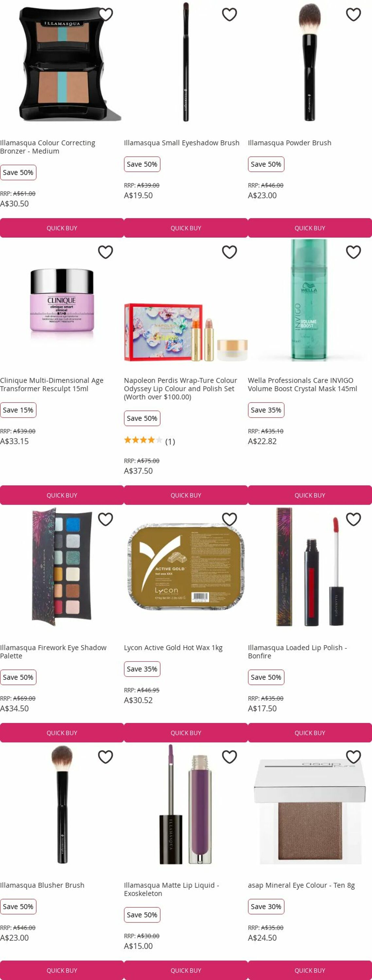Image resolution: width=372 pixels, height=980 pixels.
Task: Quick buy Lycon Active Gold Hot Wax
Action: click(x=186, y=732)
